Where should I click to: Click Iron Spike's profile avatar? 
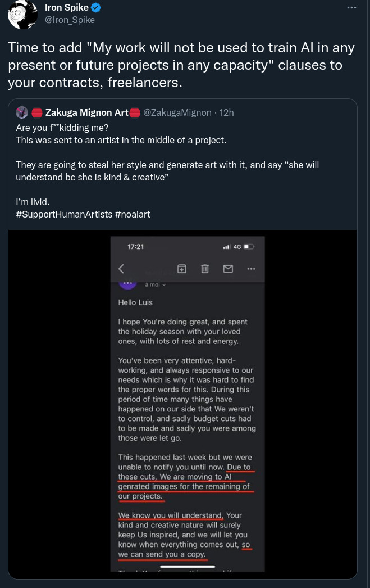pos(22,14)
